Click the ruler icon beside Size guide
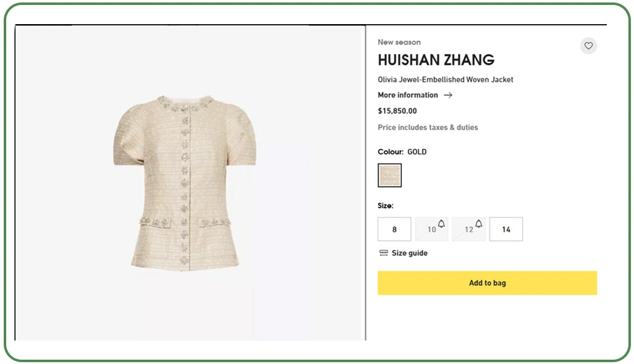634x364 pixels. point(383,253)
